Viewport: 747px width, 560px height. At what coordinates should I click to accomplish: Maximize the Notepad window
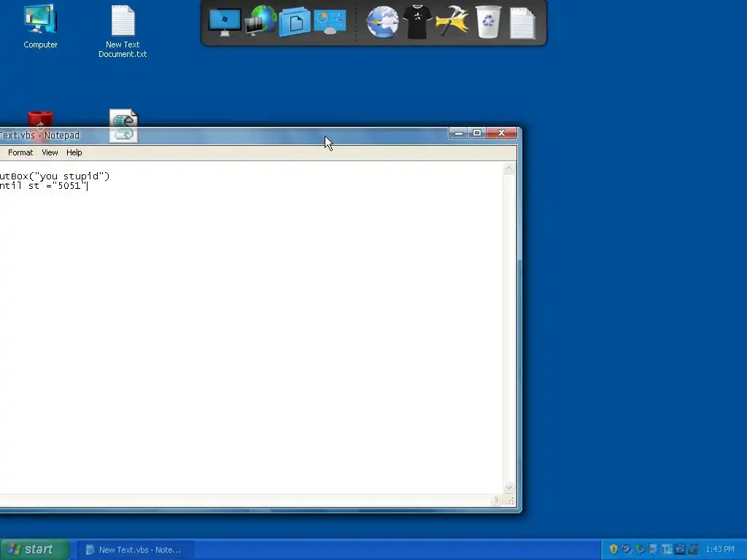tap(477, 133)
